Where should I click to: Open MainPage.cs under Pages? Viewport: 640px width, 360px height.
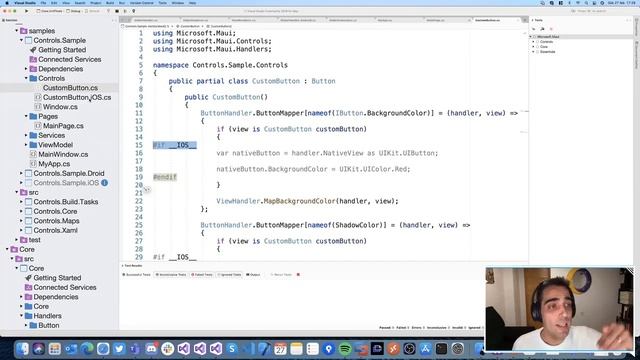[x=63, y=126]
